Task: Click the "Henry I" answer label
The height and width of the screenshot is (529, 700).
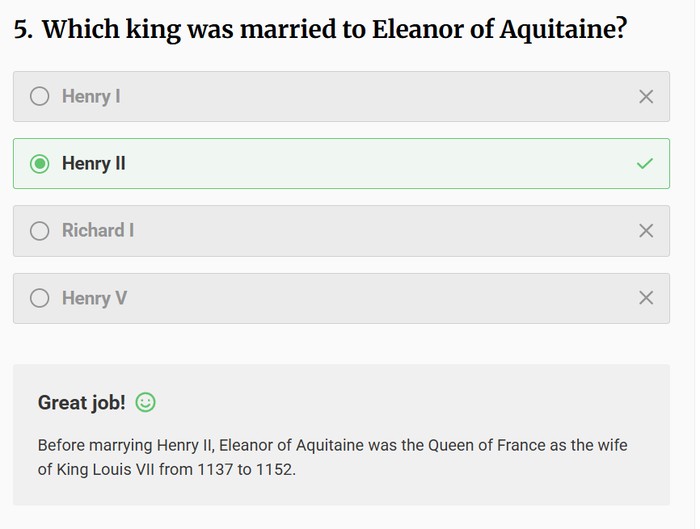Action: click(91, 97)
